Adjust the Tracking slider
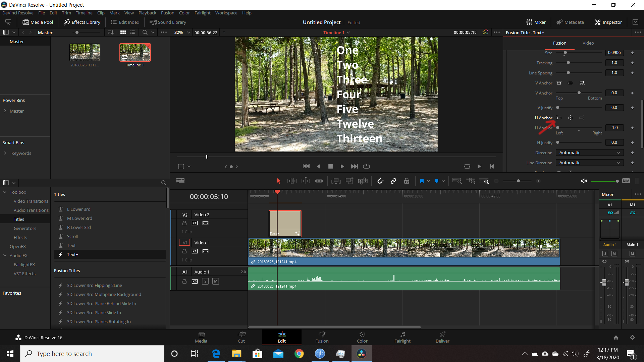The image size is (644, 362). [x=568, y=63]
